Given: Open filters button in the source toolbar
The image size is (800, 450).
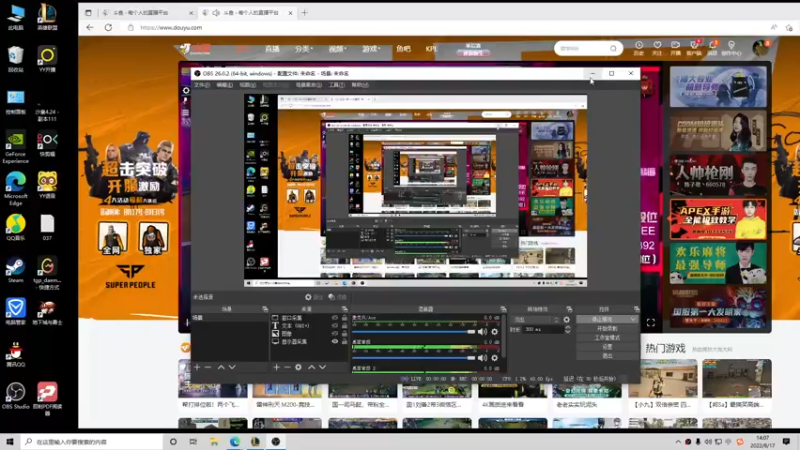Looking at the screenshot, I should [x=337, y=297].
